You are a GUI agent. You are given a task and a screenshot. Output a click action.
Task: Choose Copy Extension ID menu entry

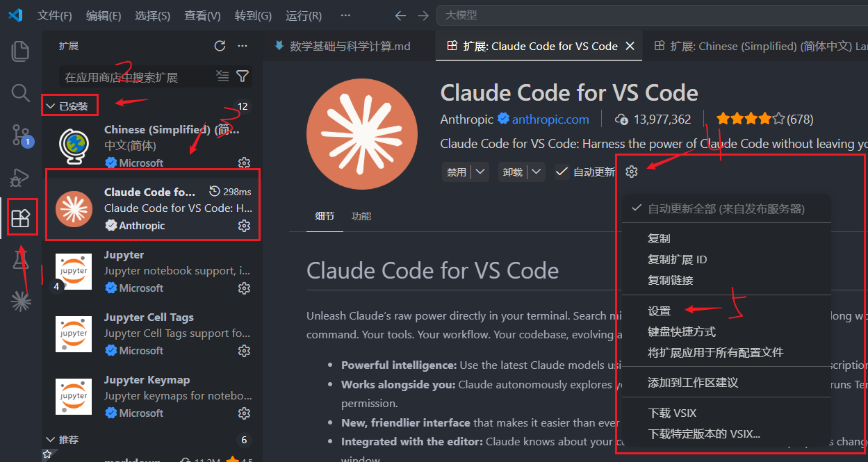pyautogui.click(x=726, y=259)
